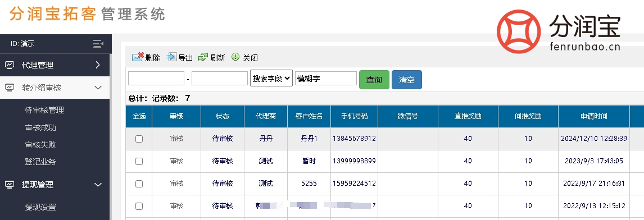Click the 微信号 column header
Screen dimensions: 644x220
(408, 116)
